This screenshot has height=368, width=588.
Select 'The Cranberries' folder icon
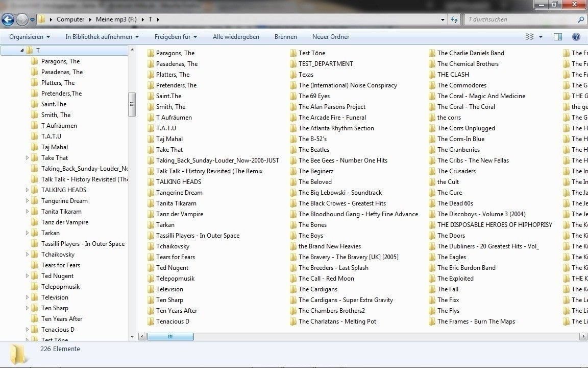coord(432,150)
